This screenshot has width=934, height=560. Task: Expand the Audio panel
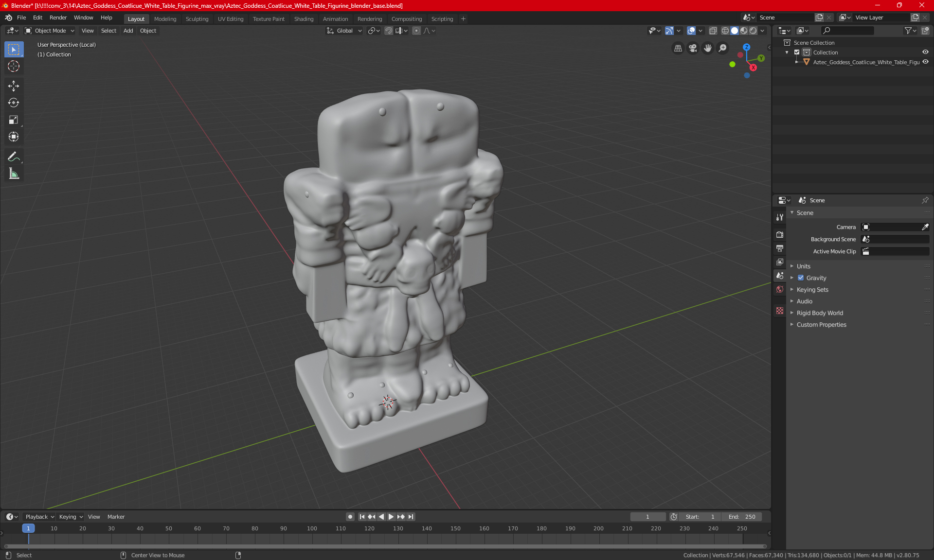coord(804,301)
